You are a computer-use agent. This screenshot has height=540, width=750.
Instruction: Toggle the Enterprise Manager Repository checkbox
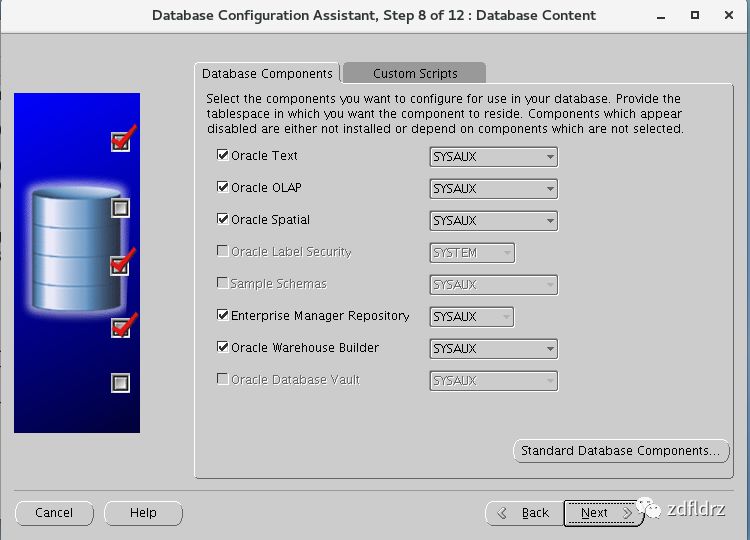(222, 315)
